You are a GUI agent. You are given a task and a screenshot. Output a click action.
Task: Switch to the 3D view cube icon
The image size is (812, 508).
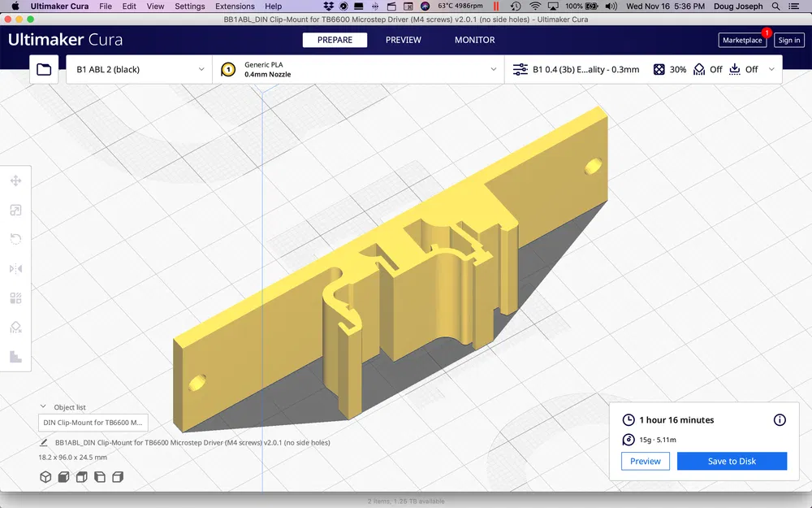pyautogui.click(x=45, y=477)
